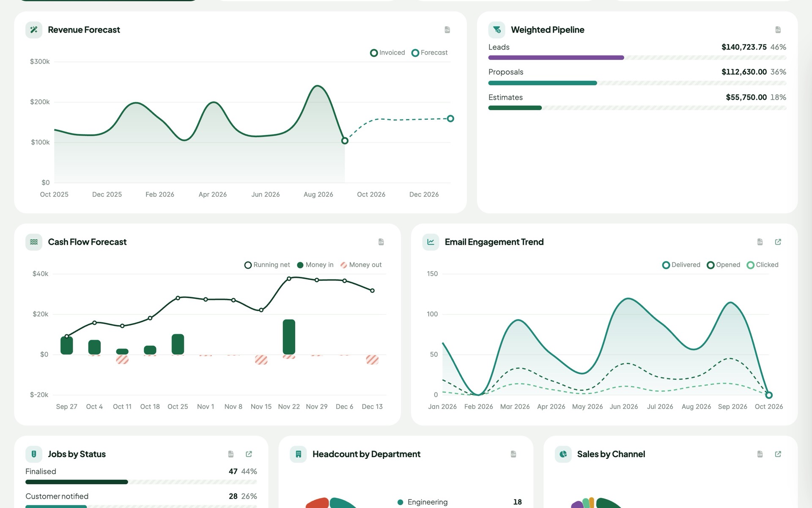Screen dimensions: 812x508
Task: Toggle the Money in legend series
Action: [x=315, y=265]
